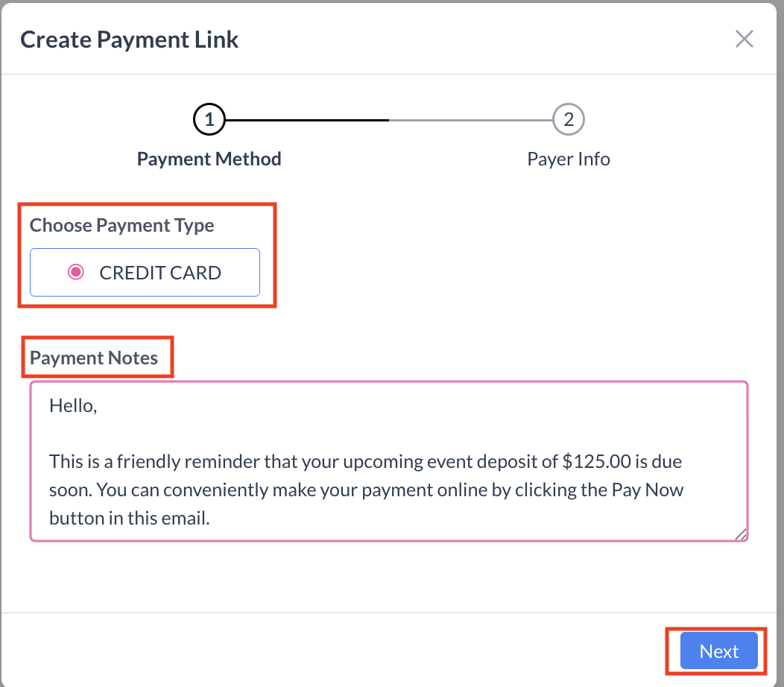The width and height of the screenshot is (784, 687).
Task: Click "button in this email." notes line
Action: (x=129, y=518)
